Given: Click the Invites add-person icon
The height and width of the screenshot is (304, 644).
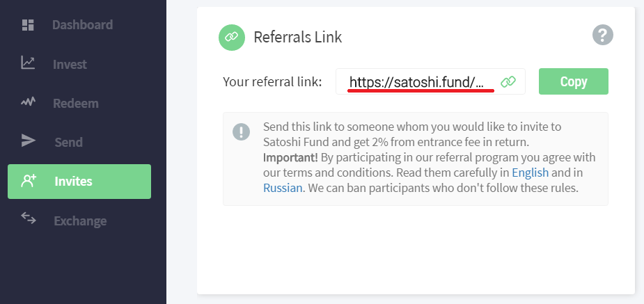Looking at the screenshot, I should (x=29, y=181).
